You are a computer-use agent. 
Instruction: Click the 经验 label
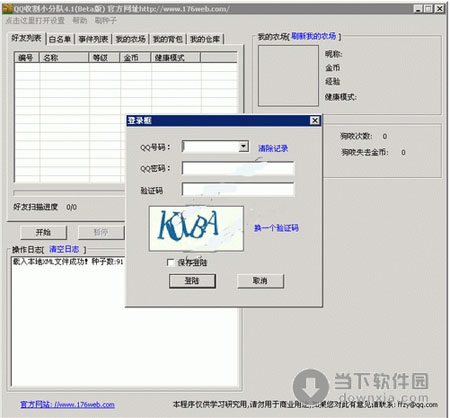(x=332, y=81)
